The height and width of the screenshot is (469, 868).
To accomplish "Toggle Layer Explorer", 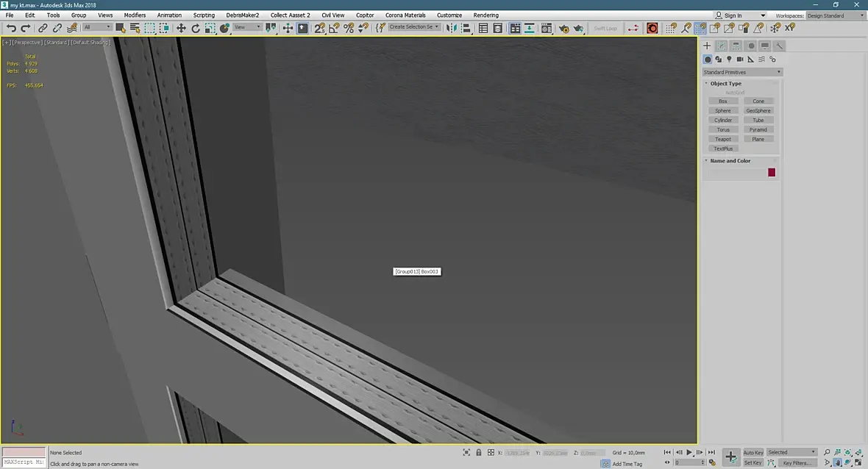I will [498, 28].
